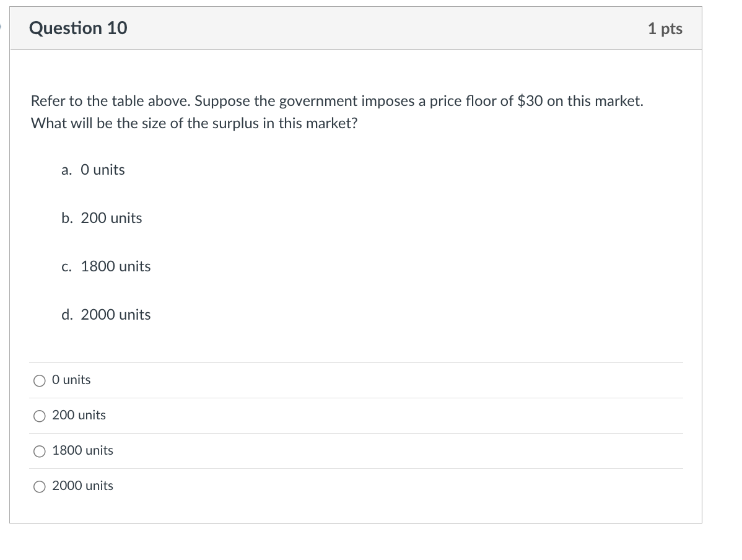Click answer choice a. 0 units
This screenshot has width=742, height=560.
click(x=93, y=170)
